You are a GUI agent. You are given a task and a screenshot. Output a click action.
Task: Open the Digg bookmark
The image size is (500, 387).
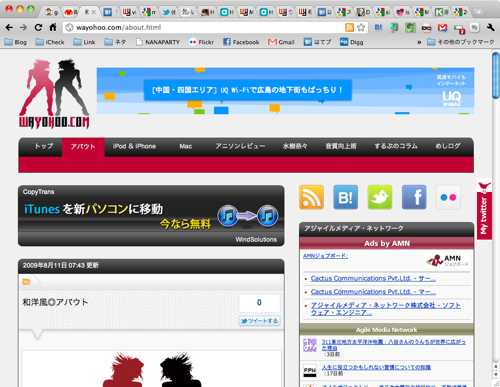tap(352, 42)
